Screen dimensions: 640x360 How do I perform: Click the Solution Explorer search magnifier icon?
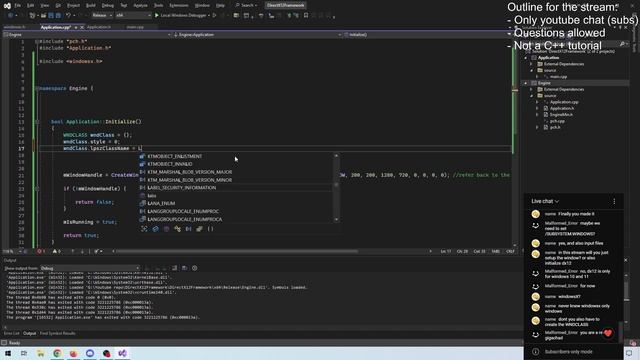click(x=622, y=44)
